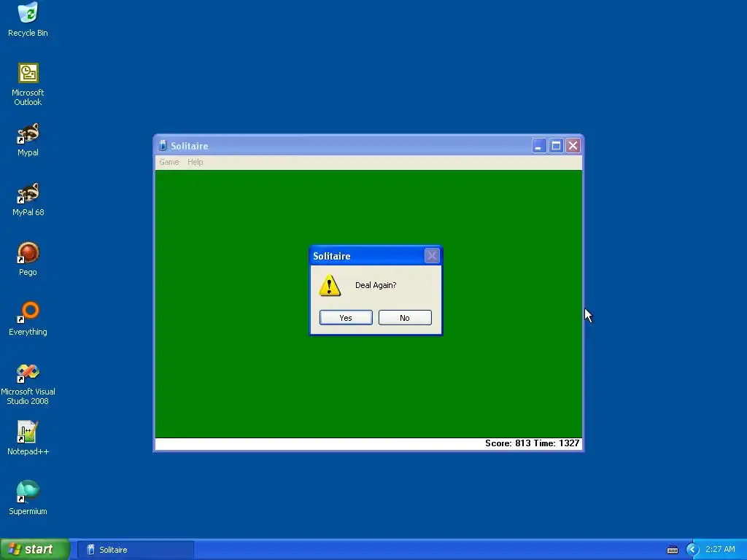Image resolution: width=747 pixels, height=560 pixels.
Task: Open the Game menu in Solitaire
Action: click(x=169, y=162)
